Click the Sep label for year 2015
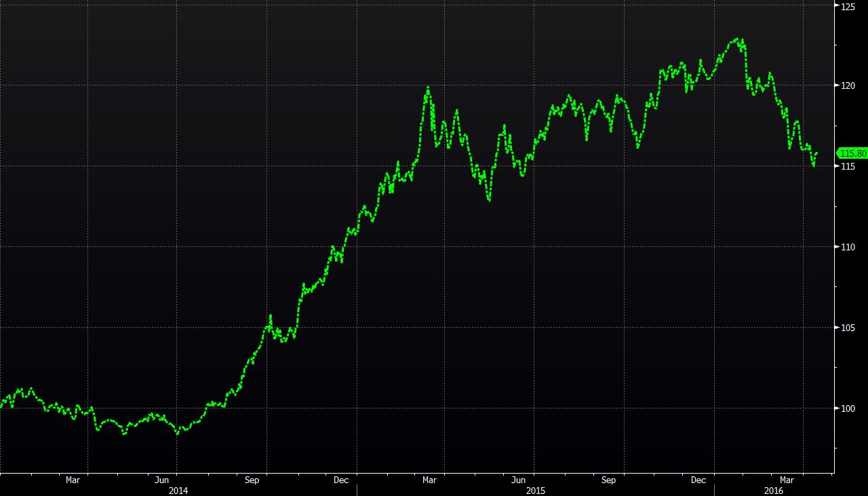The width and height of the screenshot is (868, 496). (608, 480)
